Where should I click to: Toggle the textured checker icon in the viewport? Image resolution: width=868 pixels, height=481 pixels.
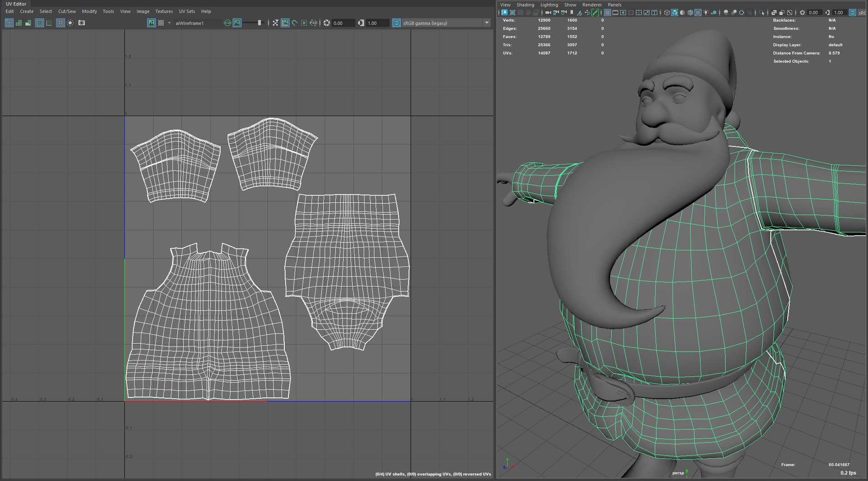click(698, 12)
